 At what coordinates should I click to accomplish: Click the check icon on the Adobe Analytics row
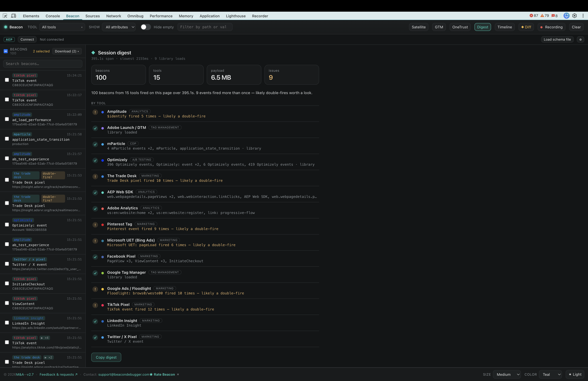(x=95, y=209)
